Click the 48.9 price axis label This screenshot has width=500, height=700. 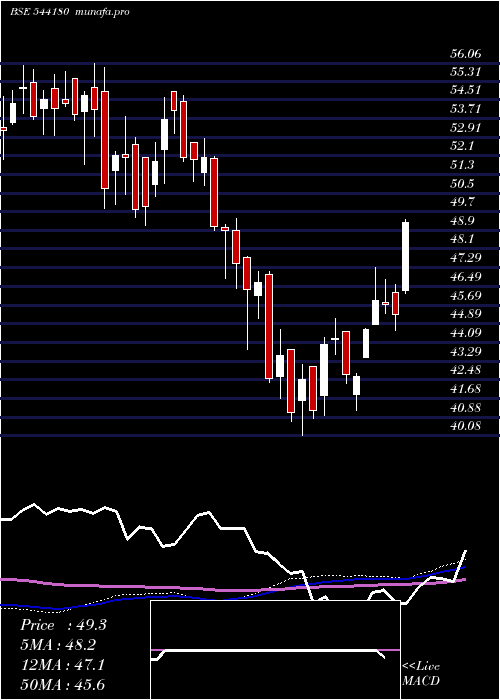(462, 221)
